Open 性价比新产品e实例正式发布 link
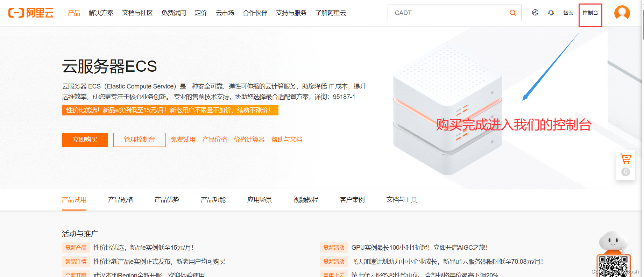The image size is (644, 277). [x=160, y=262]
